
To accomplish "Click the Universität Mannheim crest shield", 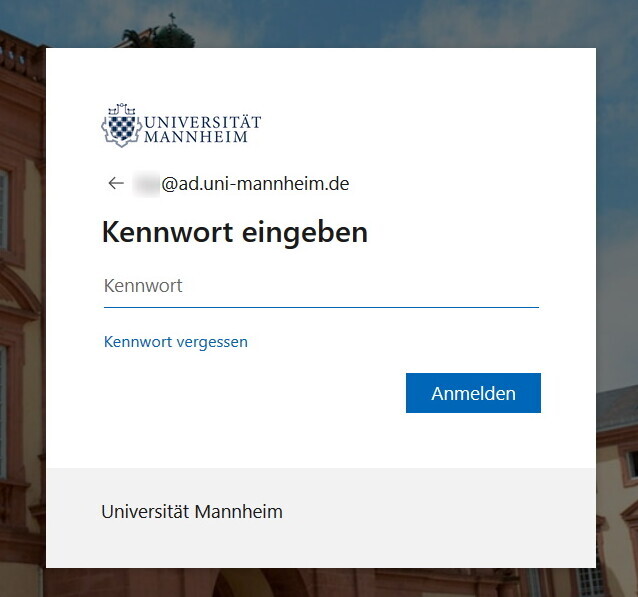I will 121,129.
